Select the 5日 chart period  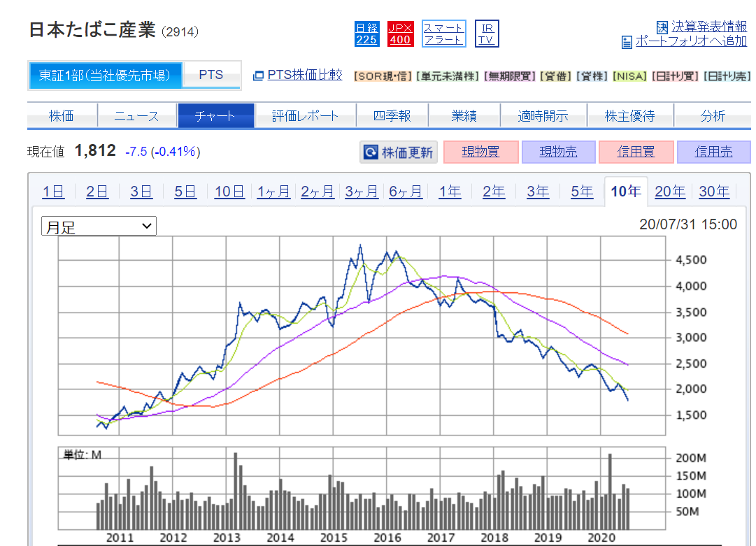tap(185, 192)
